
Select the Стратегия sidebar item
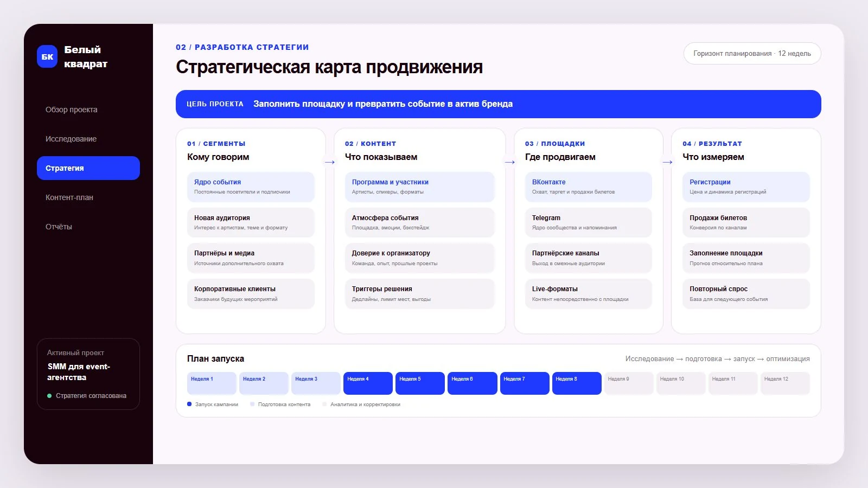pyautogui.click(x=88, y=168)
